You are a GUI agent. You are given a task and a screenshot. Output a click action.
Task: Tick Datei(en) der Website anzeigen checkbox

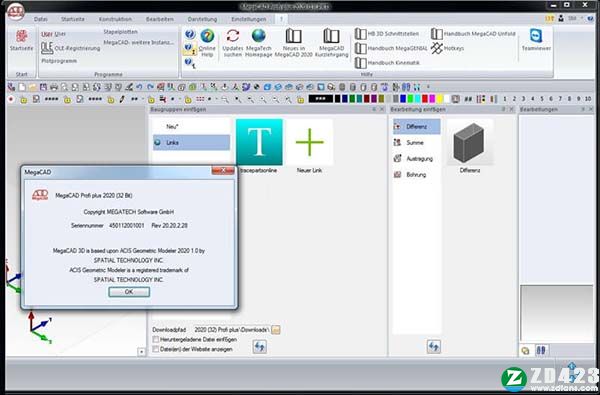(x=156, y=349)
